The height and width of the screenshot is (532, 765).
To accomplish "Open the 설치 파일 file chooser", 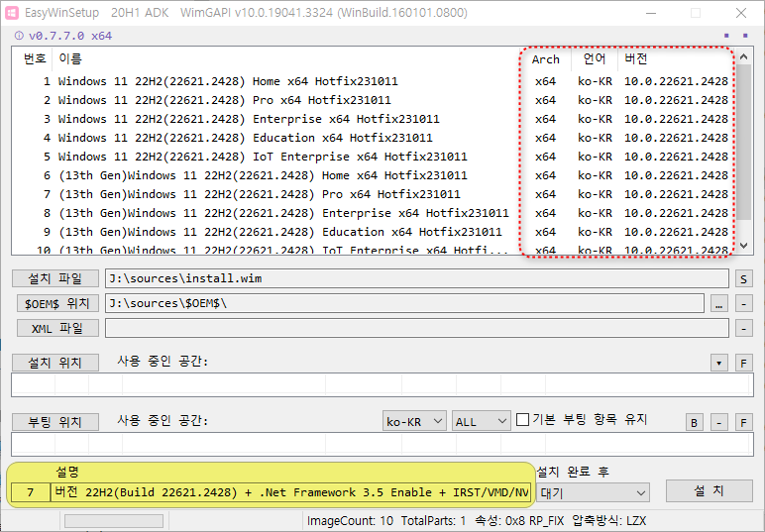I will coord(55,278).
